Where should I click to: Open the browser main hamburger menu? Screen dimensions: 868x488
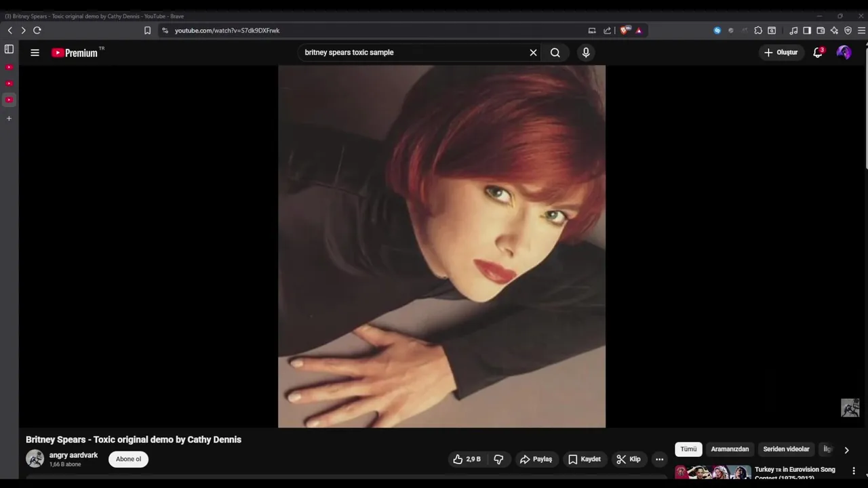tap(861, 30)
